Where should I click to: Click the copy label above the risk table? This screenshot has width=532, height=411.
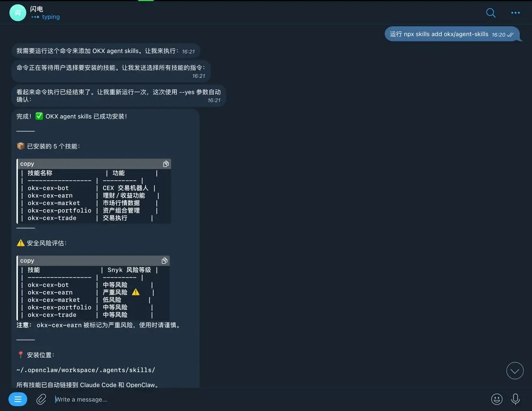(x=27, y=261)
